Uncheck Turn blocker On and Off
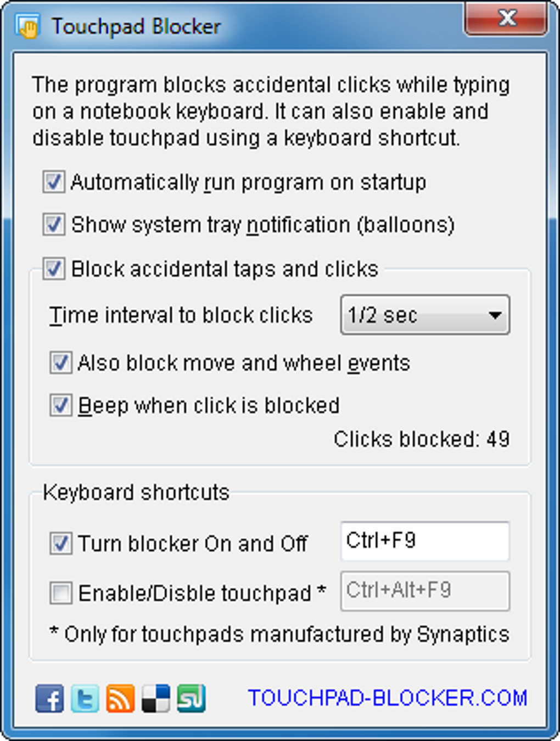 pyautogui.click(x=60, y=543)
